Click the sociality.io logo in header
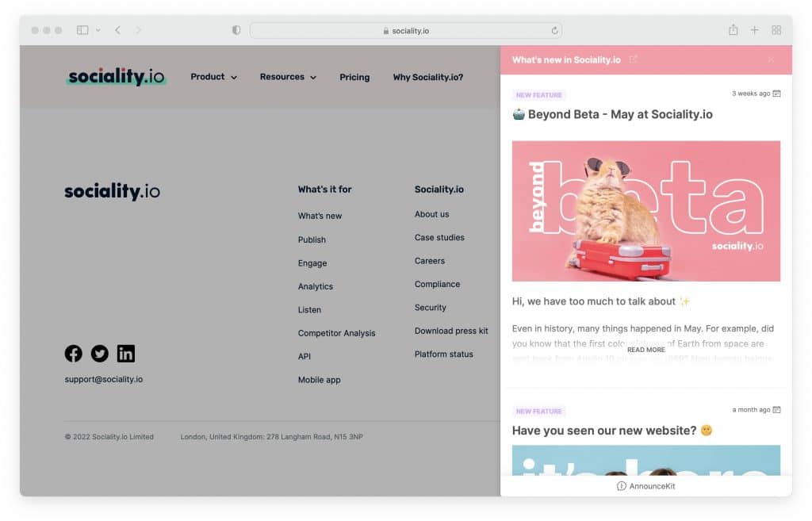 [116, 77]
